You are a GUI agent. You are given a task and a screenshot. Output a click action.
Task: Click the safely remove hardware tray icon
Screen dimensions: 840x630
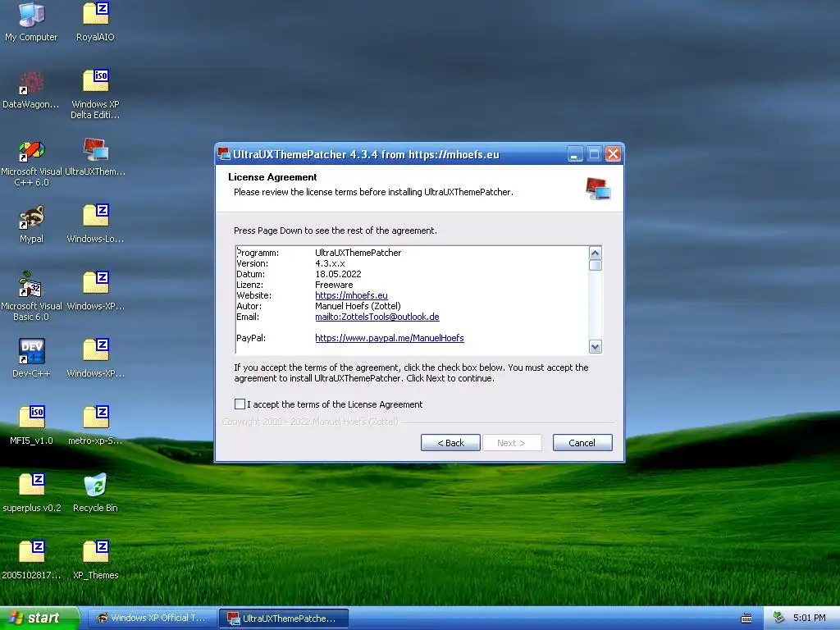point(778,618)
